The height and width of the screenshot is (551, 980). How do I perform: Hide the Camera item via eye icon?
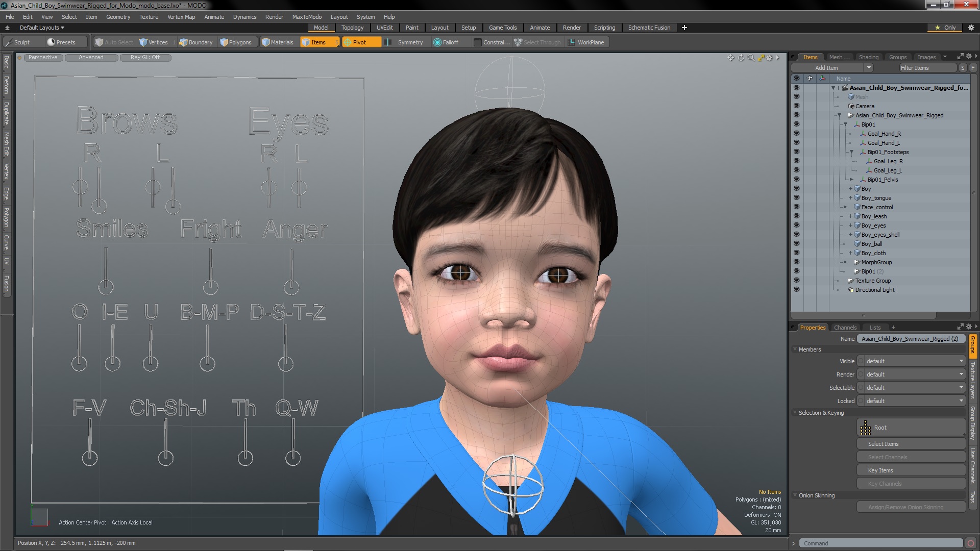click(x=796, y=106)
